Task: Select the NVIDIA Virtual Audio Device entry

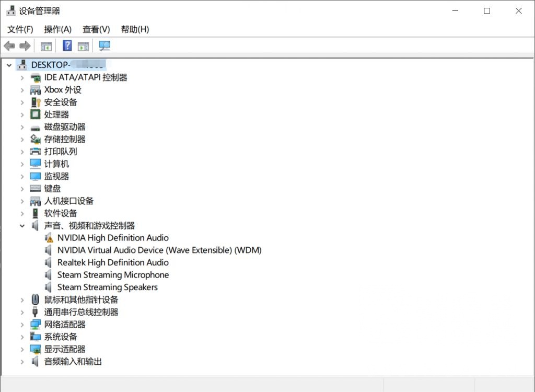Action: 159,250
